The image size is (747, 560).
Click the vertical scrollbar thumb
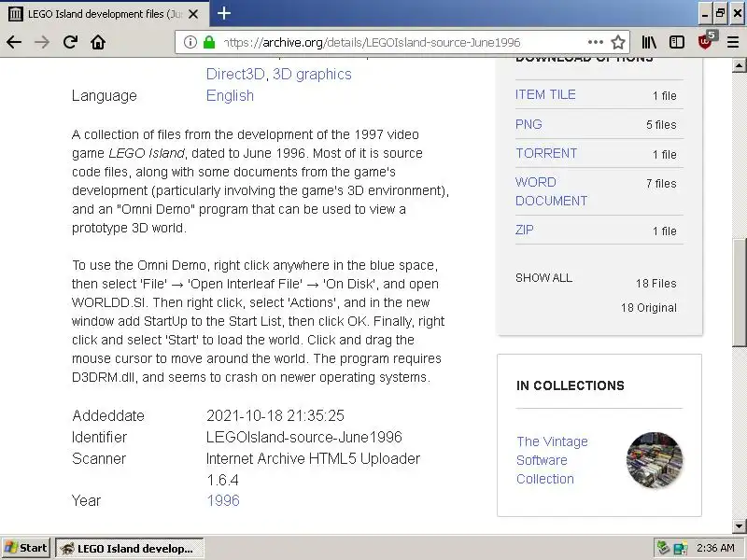coord(739,292)
